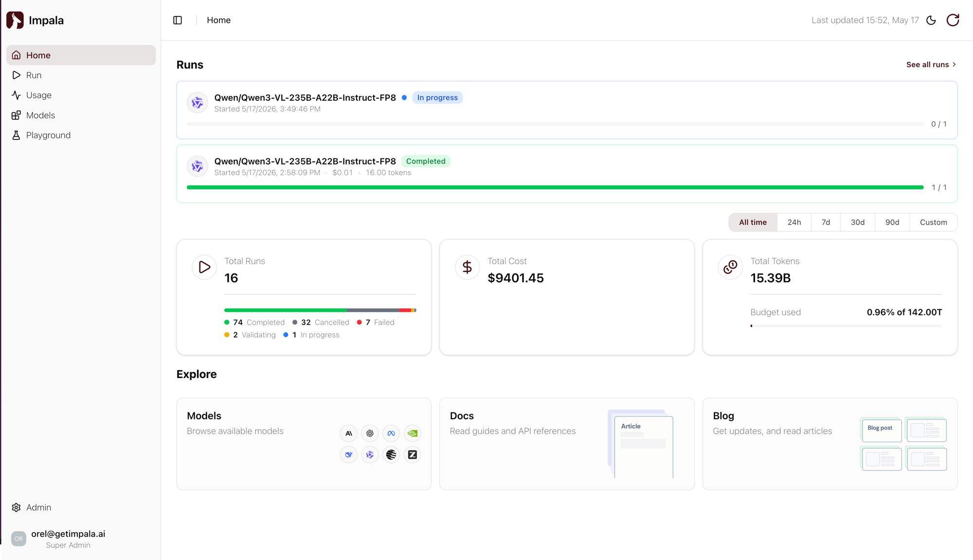Image resolution: width=973 pixels, height=560 pixels.
Task: Click the Models blocks icon
Action: (16, 115)
